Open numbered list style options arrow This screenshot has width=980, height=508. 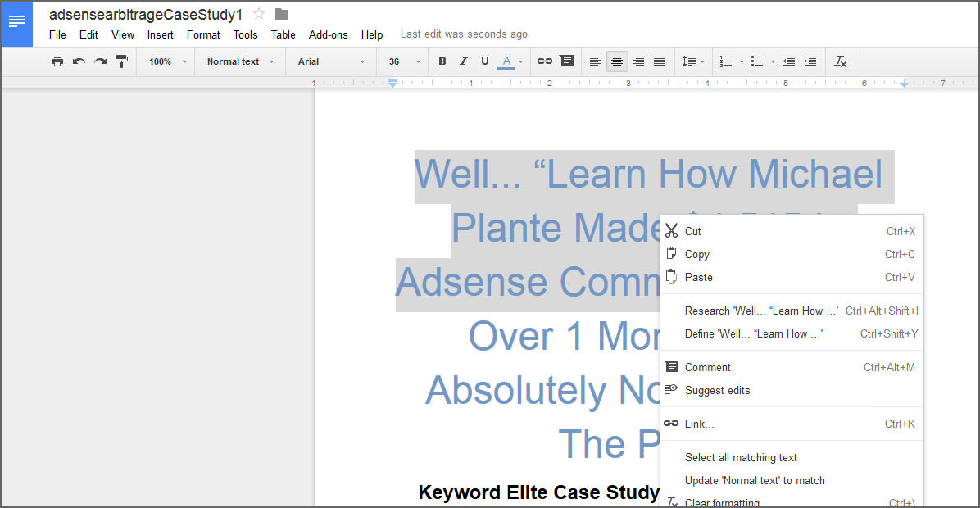tap(742, 61)
